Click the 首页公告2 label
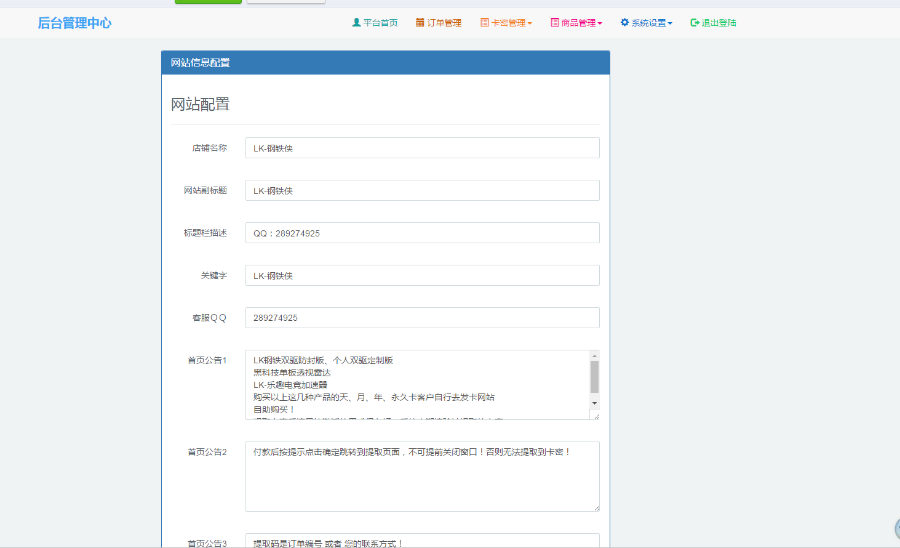The width and height of the screenshot is (900, 548). [x=207, y=452]
